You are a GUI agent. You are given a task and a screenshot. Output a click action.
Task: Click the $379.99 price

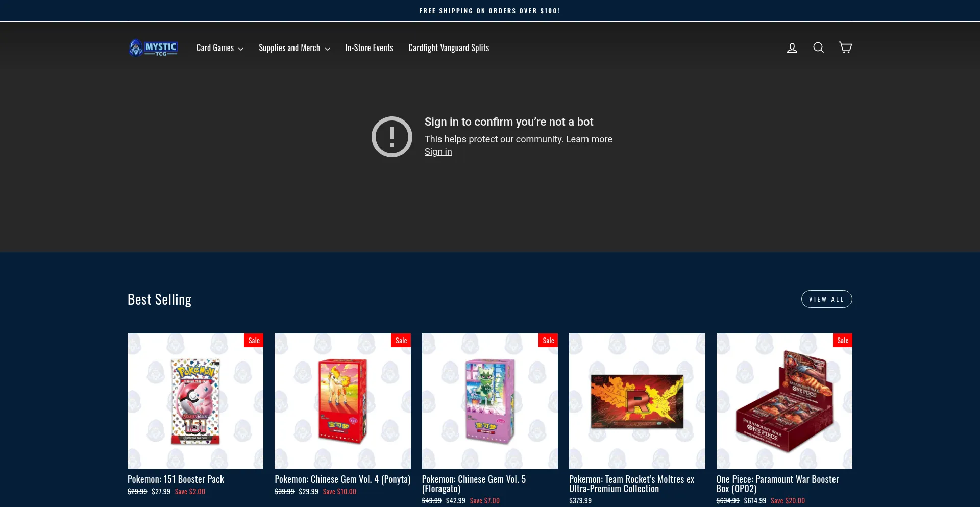(x=580, y=501)
